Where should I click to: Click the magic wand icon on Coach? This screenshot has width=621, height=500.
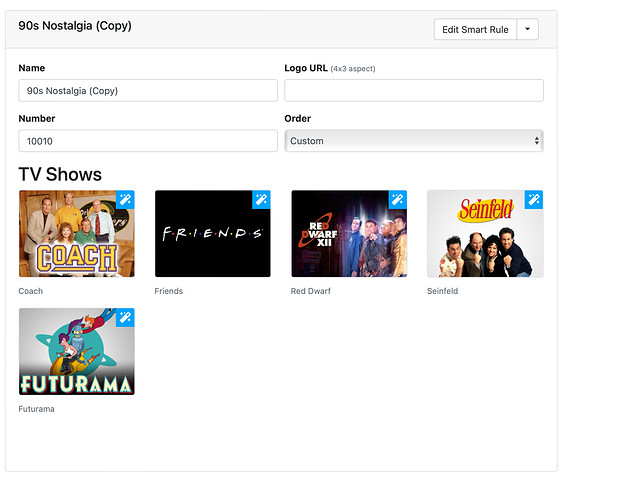pyautogui.click(x=125, y=199)
